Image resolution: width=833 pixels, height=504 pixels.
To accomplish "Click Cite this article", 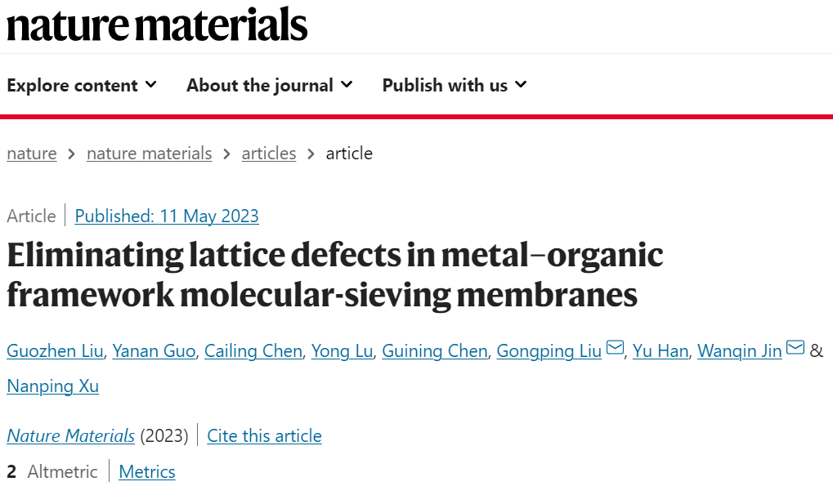I will (264, 436).
